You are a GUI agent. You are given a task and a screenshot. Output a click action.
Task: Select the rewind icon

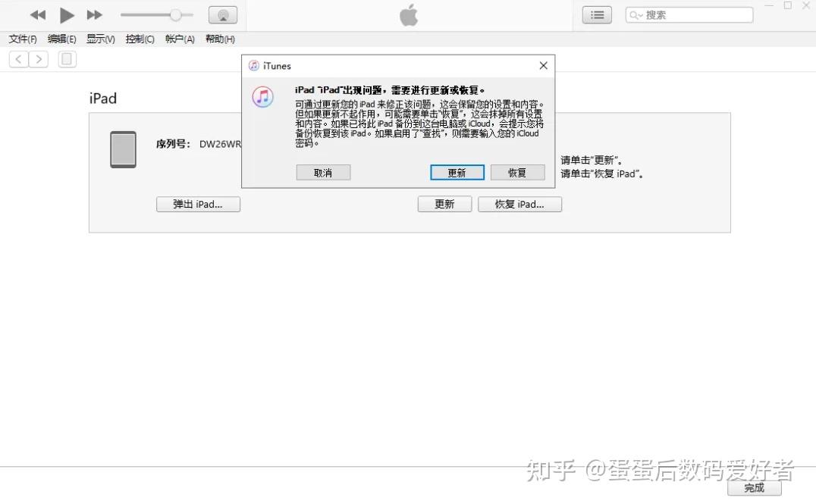(x=36, y=14)
